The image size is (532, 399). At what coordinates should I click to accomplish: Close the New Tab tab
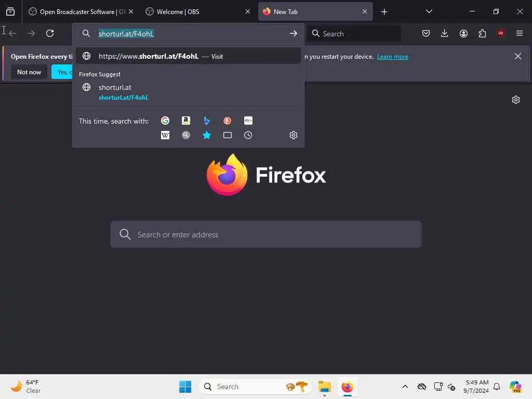tap(364, 11)
